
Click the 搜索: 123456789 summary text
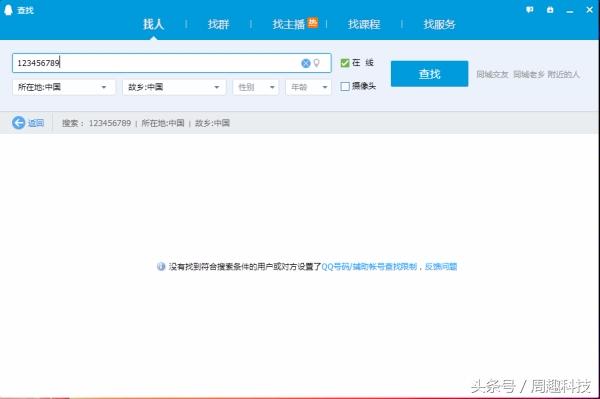pos(96,123)
